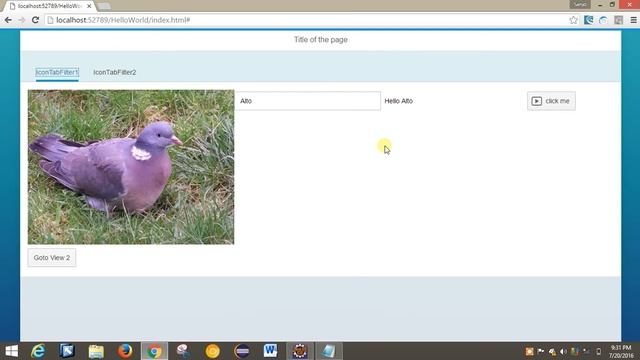The width and height of the screenshot is (640, 360).
Task: Open the Chrome hamburger menu
Action: pos(633,20)
